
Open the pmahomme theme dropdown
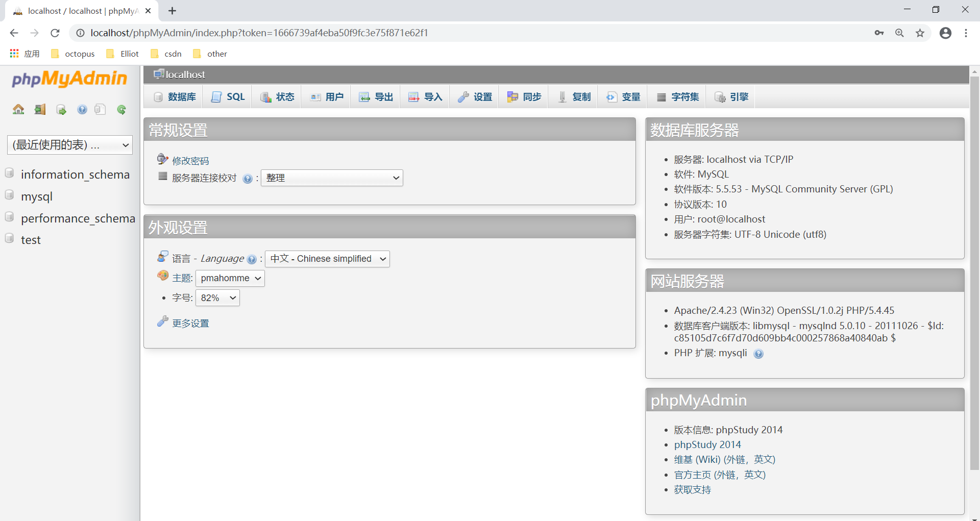[230, 278]
